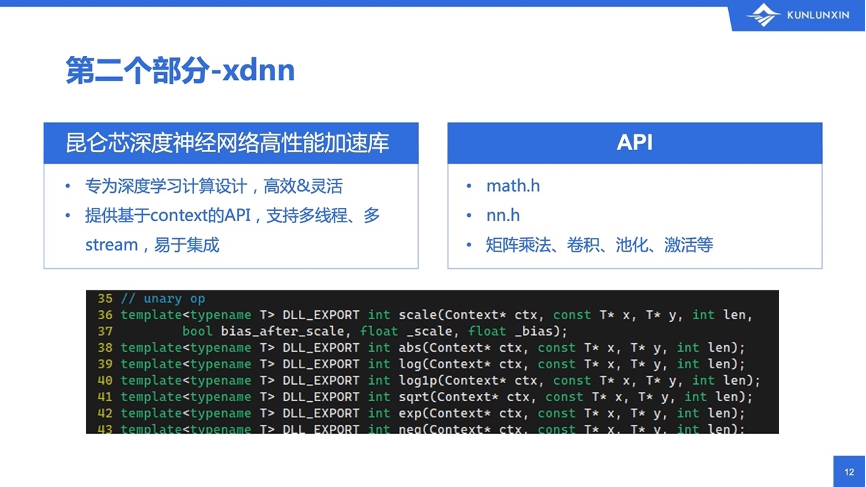Click the KUNLUNXIN brand text
The image size is (866, 487).
tap(818, 15)
